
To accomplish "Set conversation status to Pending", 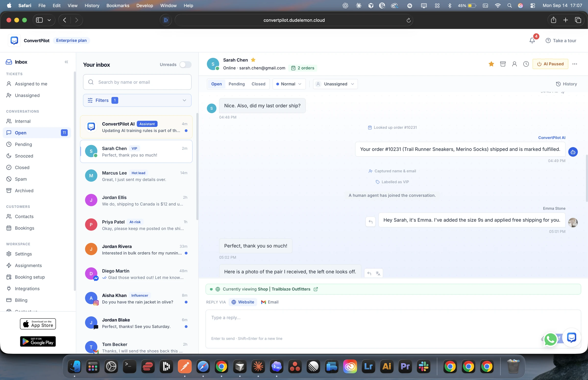I will point(236,84).
